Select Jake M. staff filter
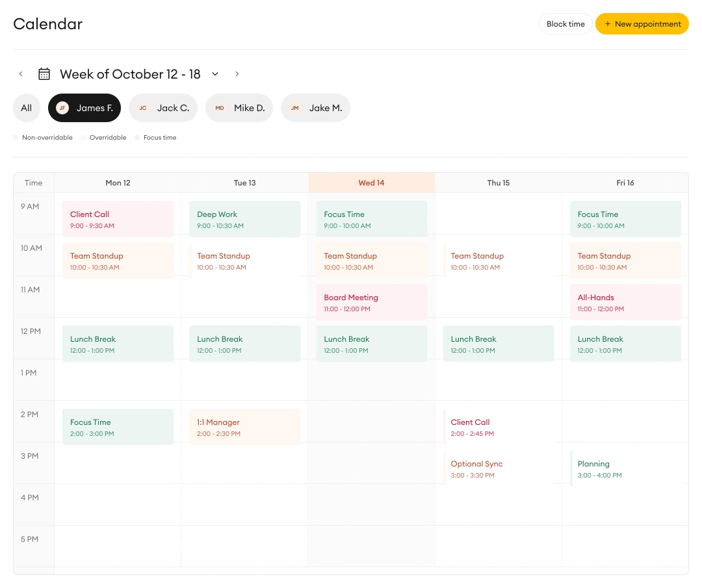This screenshot has height=588, width=702. (315, 108)
